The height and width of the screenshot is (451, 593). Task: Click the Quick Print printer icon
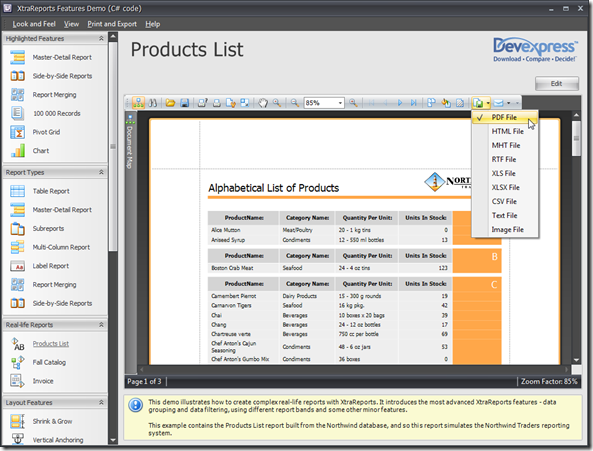click(217, 103)
